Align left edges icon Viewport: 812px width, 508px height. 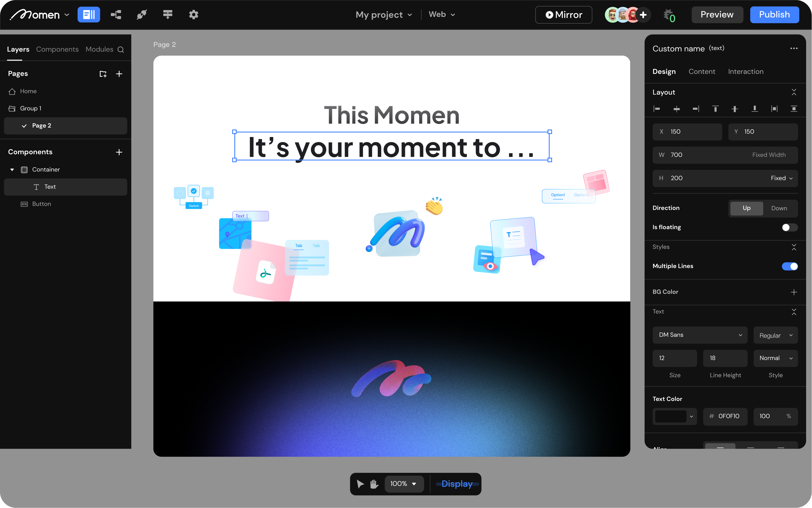click(x=657, y=109)
